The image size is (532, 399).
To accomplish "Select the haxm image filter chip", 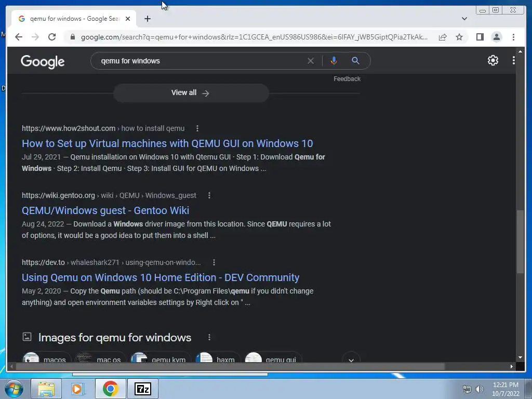I will (x=218, y=357).
